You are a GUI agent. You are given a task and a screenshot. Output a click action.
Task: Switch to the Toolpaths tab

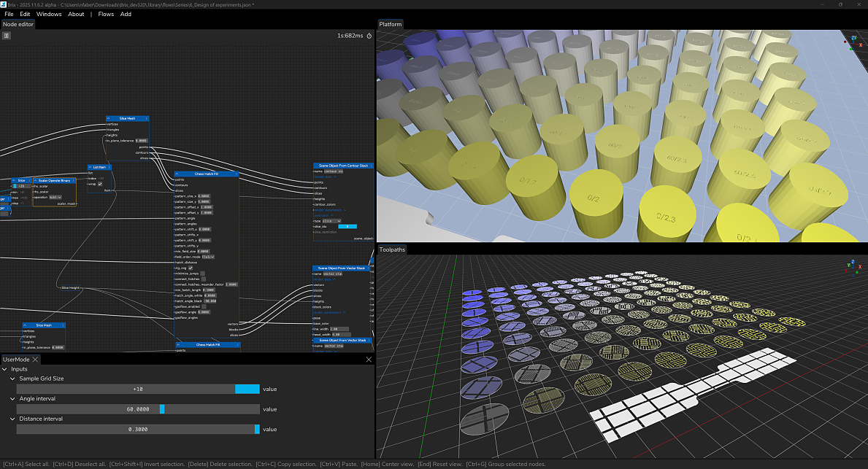click(x=391, y=249)
